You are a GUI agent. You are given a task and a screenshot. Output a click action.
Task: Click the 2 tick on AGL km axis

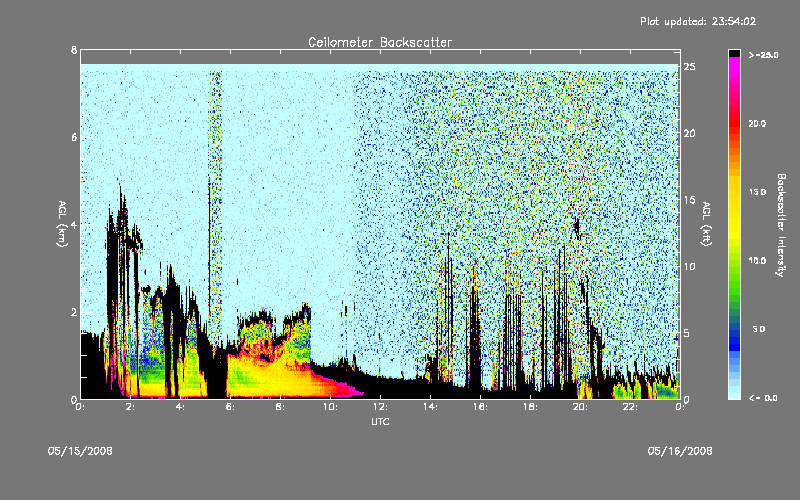coord(74,312)
